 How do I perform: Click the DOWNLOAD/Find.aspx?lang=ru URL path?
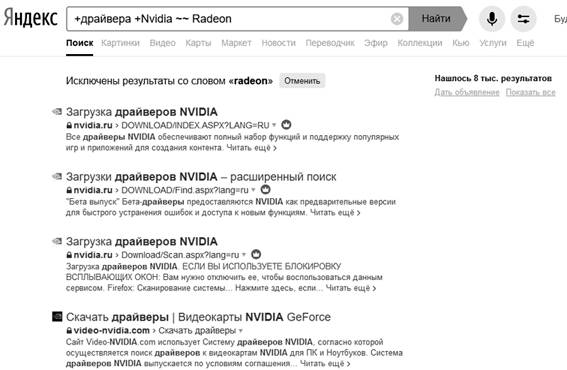(x=185, y=190)
